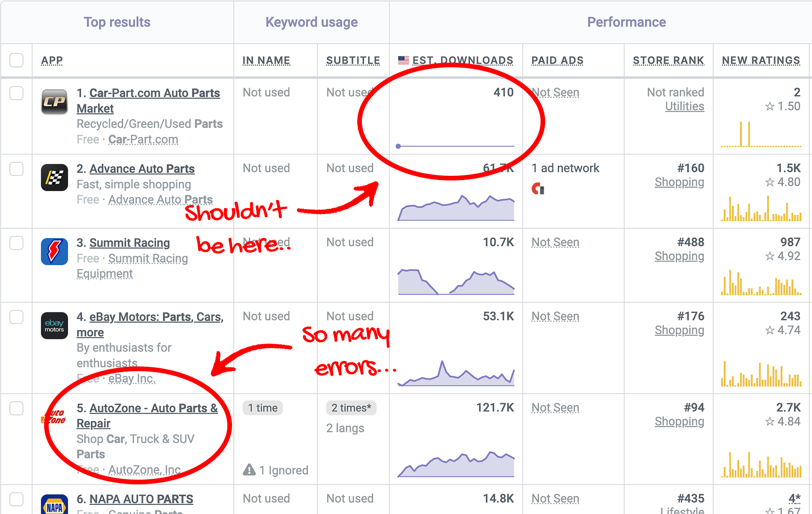Screen dimensions: 812x514
Task: Click the '1 time' keyword badge for AutoZone
Action: pos(263,408)
